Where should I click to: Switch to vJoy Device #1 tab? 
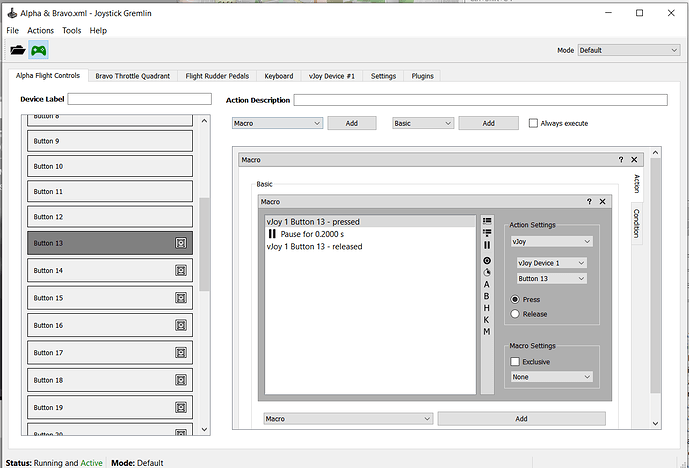coord(332,76)
